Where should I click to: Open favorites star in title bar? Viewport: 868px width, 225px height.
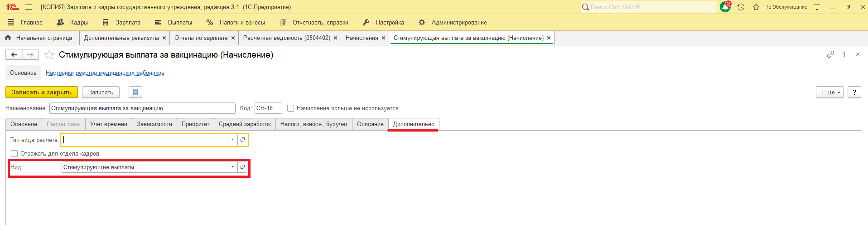pos(756,7)
